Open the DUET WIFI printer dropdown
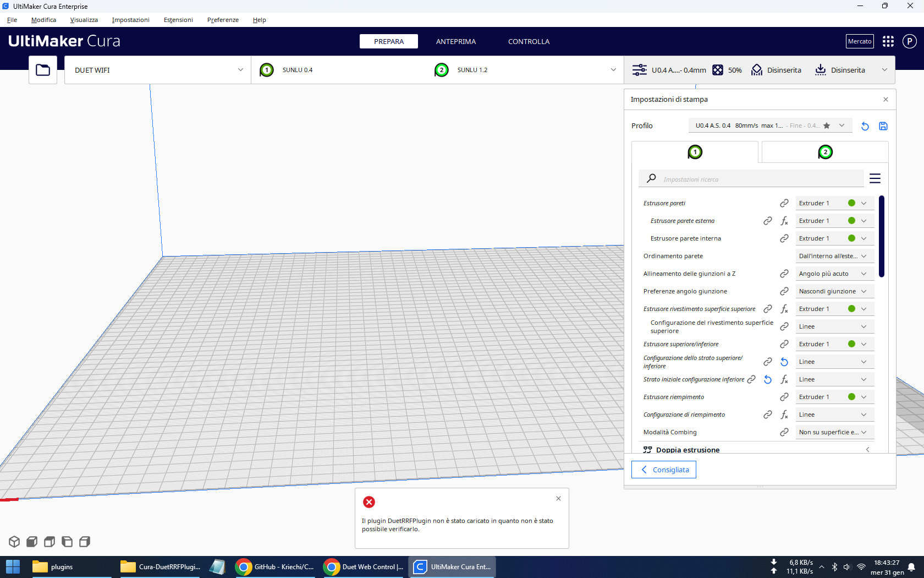 [158, 70]
